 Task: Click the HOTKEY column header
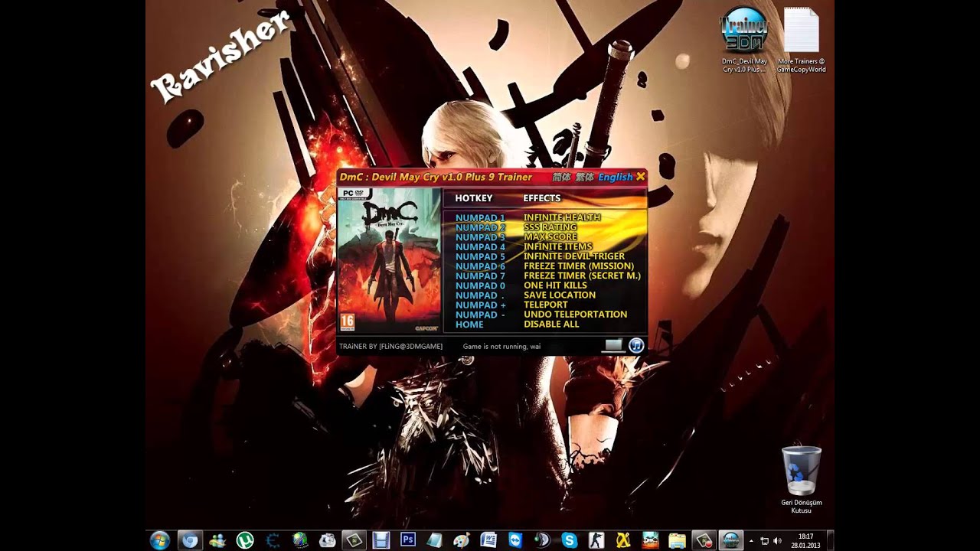point(474,198)
